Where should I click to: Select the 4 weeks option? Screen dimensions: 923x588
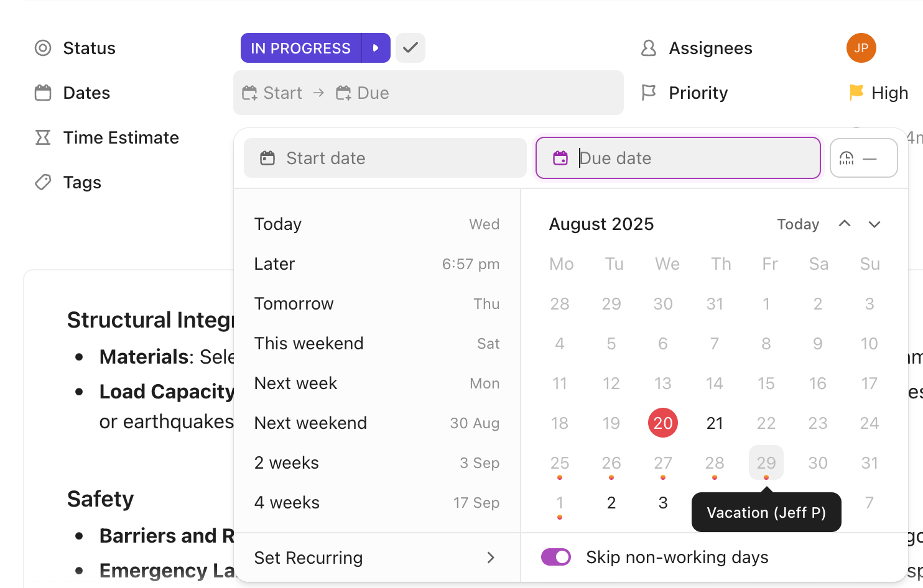click(x=377, y=502)
